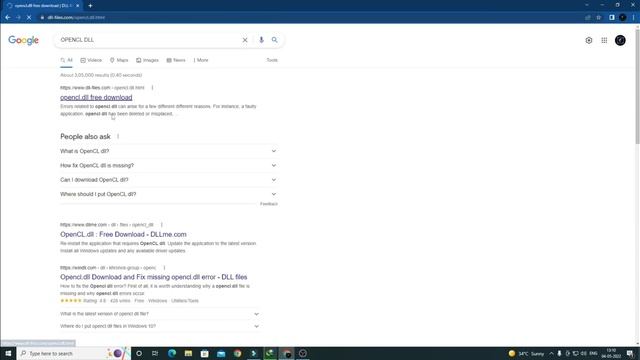Switch to the Images tab
The width and height of the screenshot is (640, 360).
tap(147, 60)
